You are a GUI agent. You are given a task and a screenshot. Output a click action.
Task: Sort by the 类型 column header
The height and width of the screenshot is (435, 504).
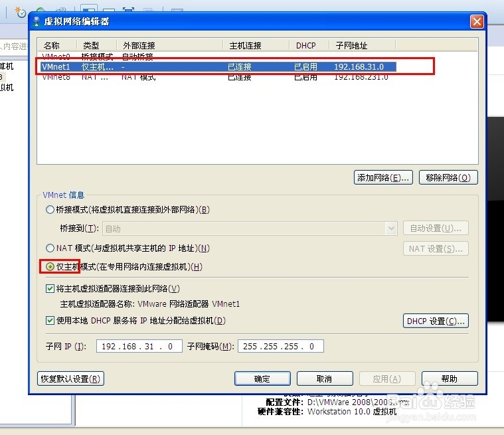pos(96,45)
